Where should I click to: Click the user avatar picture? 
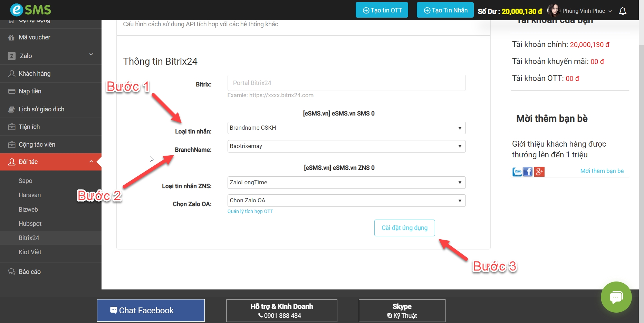point(554,11)
